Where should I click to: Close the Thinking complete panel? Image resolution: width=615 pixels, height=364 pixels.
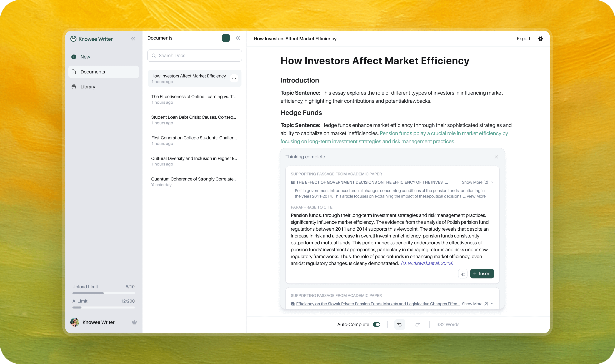pyautogui.click(x=496, y=157)
